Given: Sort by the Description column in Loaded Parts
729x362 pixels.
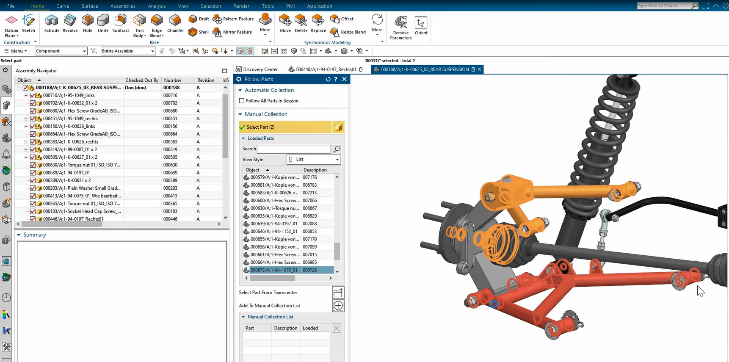Looking at the screenshot, I should pos(315,170).
